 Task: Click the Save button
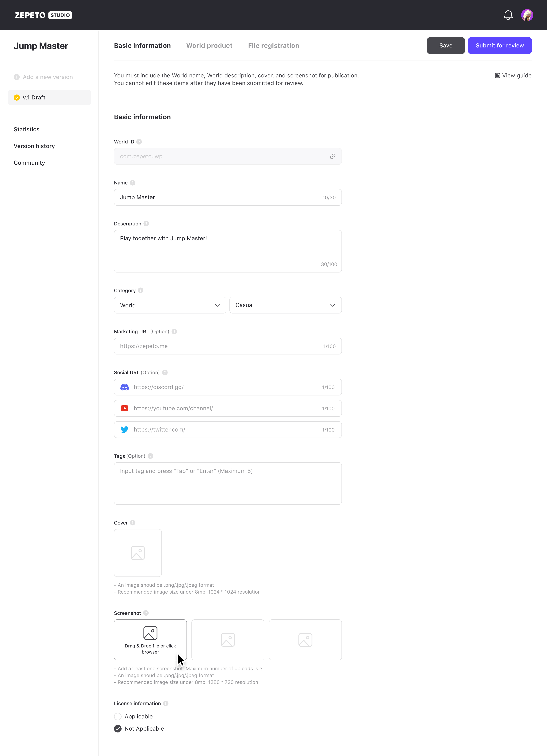tap(446, 46)
